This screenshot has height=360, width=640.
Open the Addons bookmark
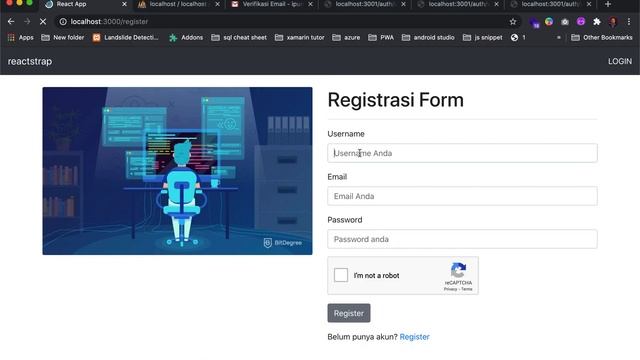coord(186,38)
